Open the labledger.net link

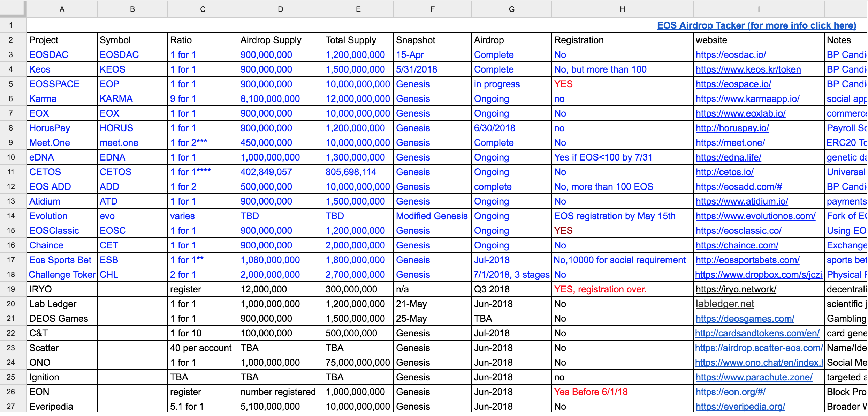(725, 304)
